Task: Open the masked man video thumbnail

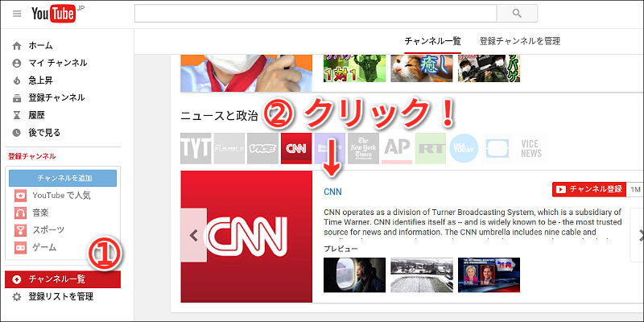Action: pos(246,73)
